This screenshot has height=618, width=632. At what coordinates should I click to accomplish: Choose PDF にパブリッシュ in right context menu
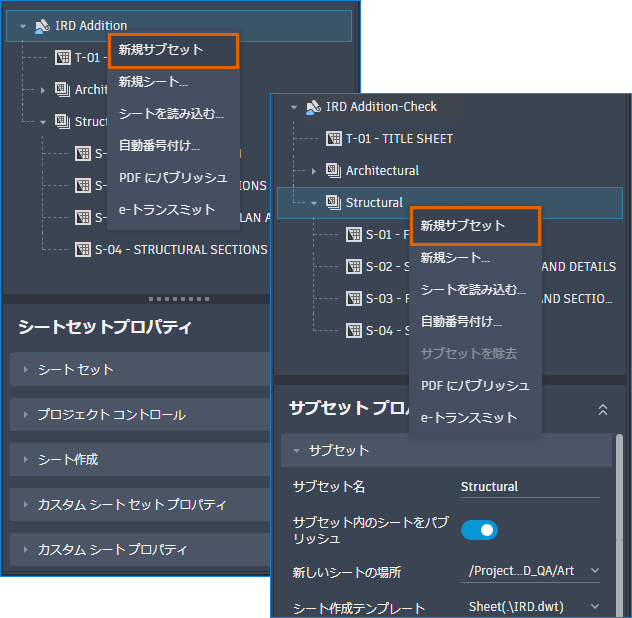pyautogui.click(x=475, y=386)
